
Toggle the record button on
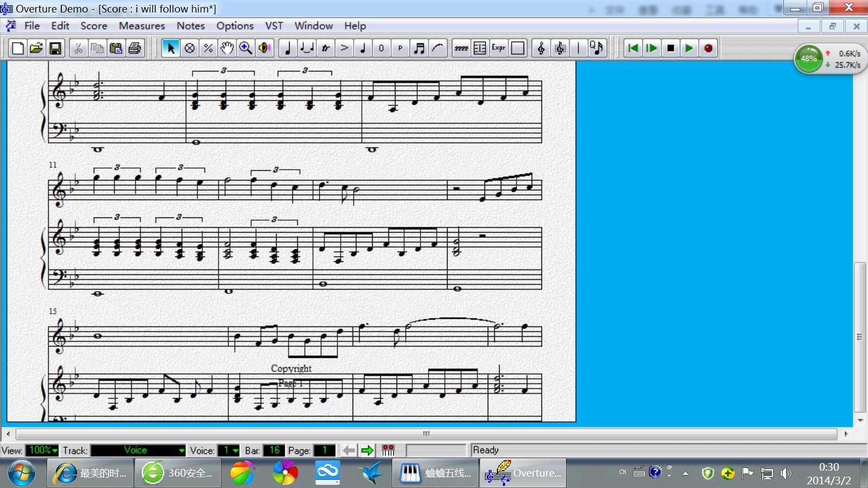(708, 48)
